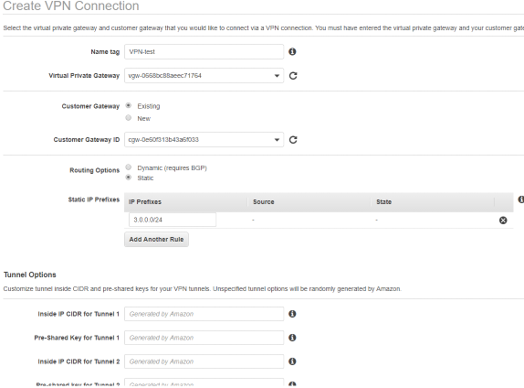Open the Customer Gateway ID dropdown
This screenshot has height=388, width=524.
(x=204, y=140)
